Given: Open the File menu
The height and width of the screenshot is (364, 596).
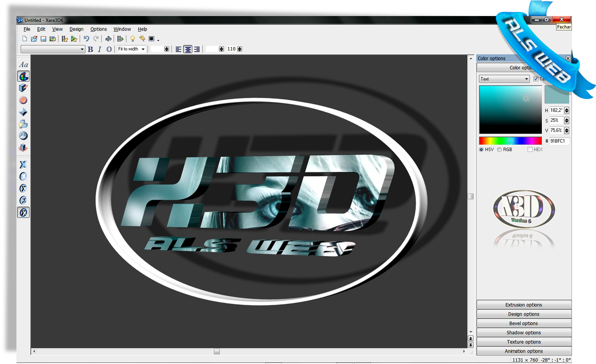Looking at the screenshot, I should coord(27,29).
